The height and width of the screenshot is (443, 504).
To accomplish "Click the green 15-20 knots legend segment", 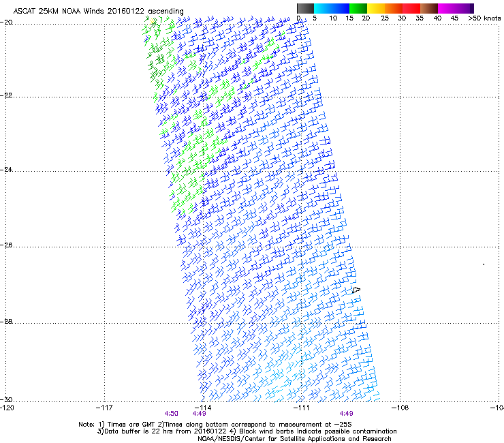I will [x=358, y=8].
